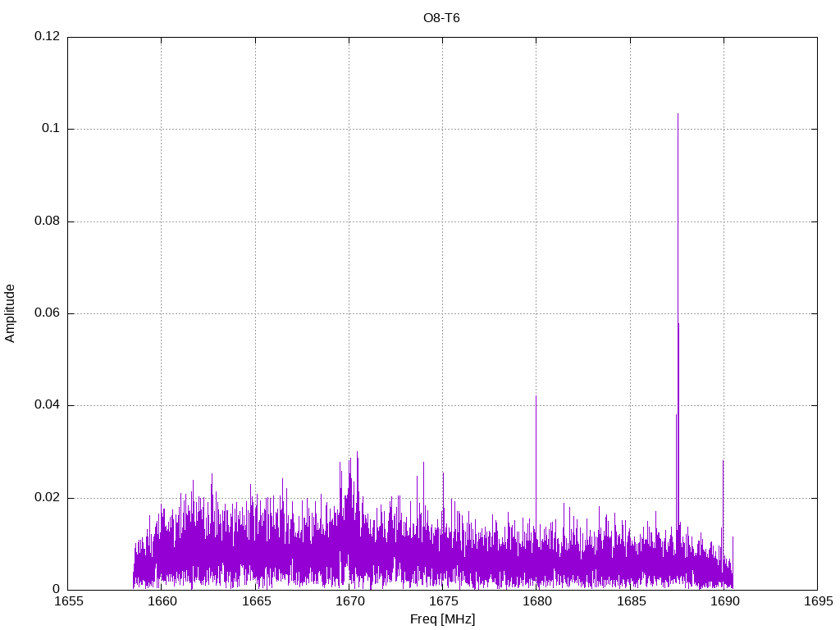Click the 0.1 y-axis tick label
Screen dimensions: 840x630
pos(51,129)
